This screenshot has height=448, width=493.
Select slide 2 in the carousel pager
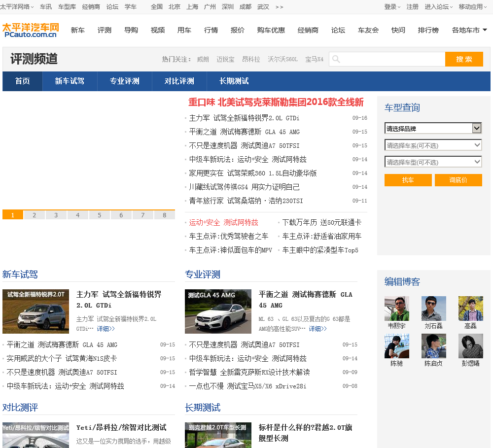(x=35, y=215)
